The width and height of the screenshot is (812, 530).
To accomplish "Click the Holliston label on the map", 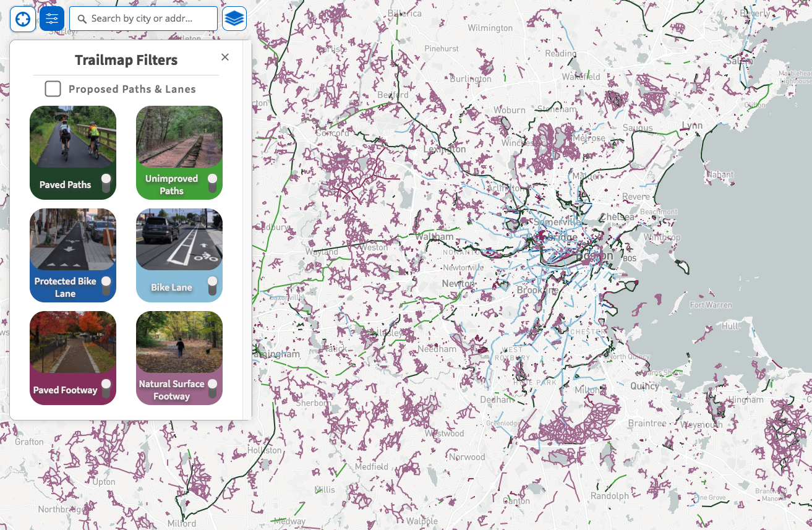I will (264, 450).
